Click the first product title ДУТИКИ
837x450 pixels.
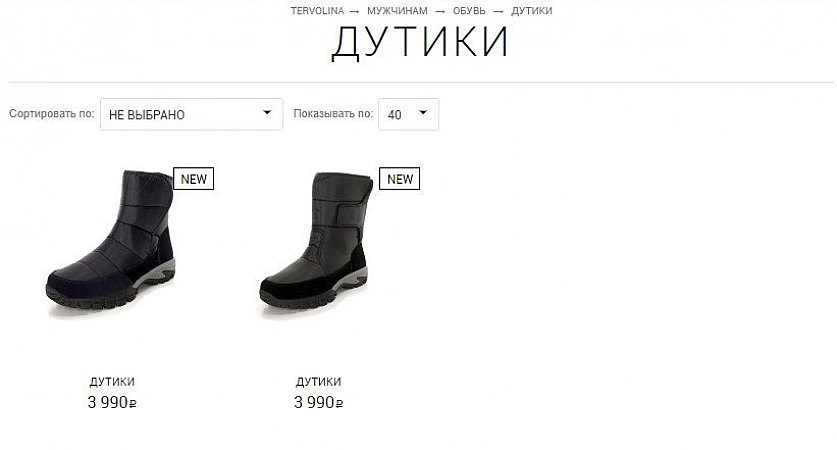pyautogui.click(x=112, y=382)
